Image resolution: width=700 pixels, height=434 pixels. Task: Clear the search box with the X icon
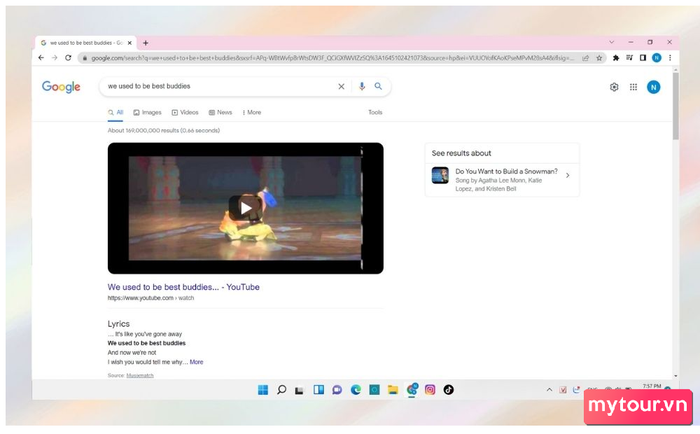341,87
